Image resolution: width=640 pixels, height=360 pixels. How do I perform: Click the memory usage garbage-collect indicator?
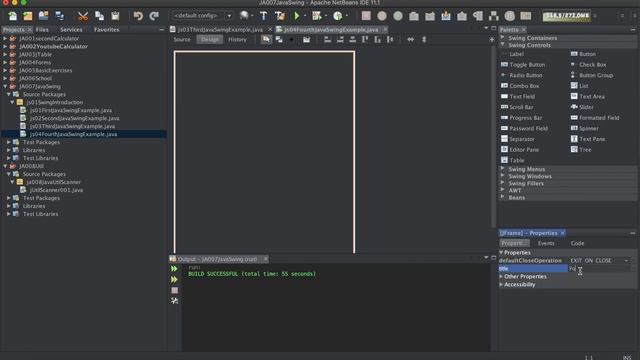567,16
